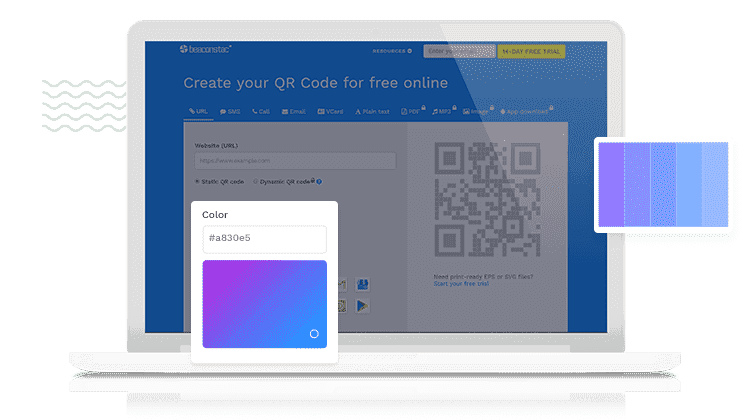Open the VCard tab
Viewport: 750px width, 420px height.
point(331,111)
